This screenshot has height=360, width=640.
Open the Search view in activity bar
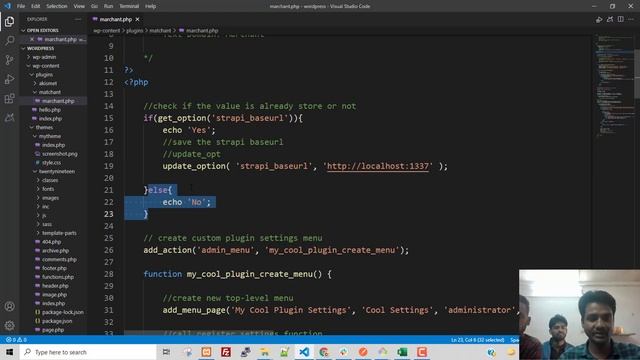[x=9, y=40]
